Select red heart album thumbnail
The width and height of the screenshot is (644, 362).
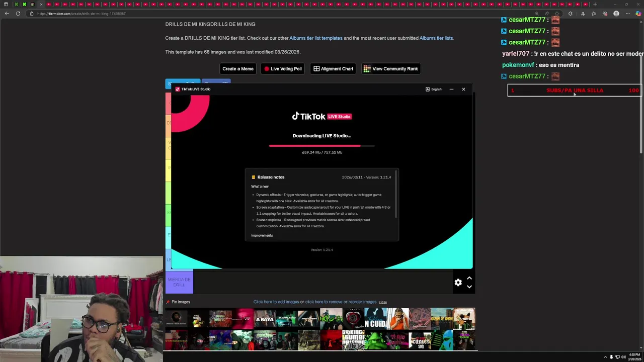[x=353, y=319]
